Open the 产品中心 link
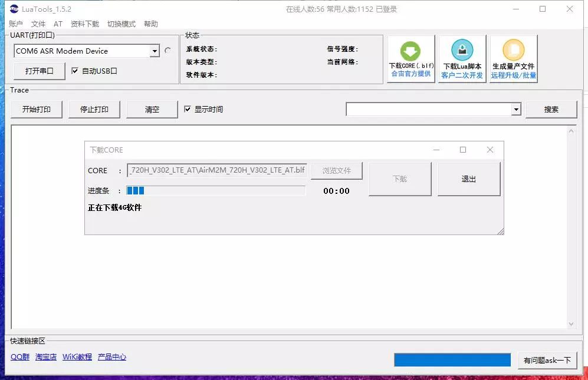 point(111,357)
